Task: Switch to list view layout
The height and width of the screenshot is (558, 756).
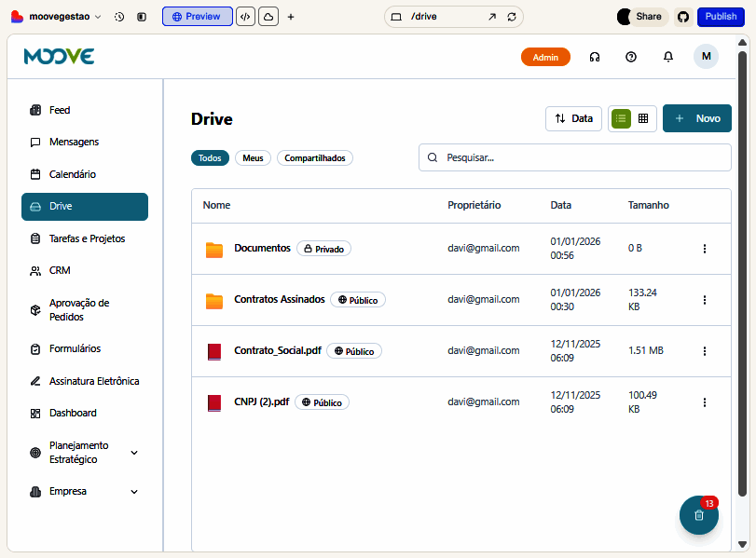Action: pos(621,118)
